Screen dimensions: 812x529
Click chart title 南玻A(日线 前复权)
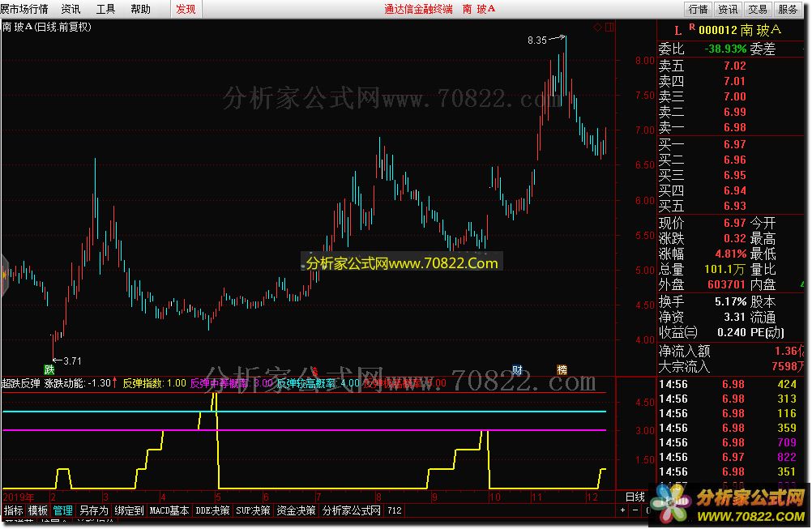pos(47,27)
